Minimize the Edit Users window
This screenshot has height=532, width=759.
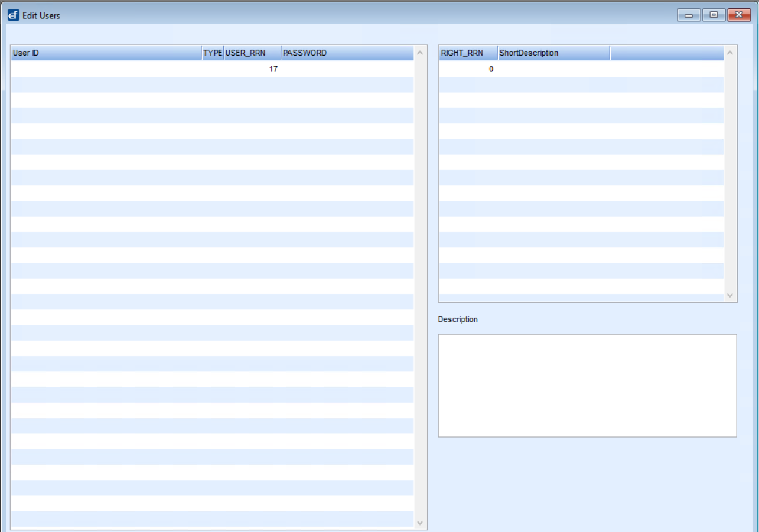click(x=689, y=15)
